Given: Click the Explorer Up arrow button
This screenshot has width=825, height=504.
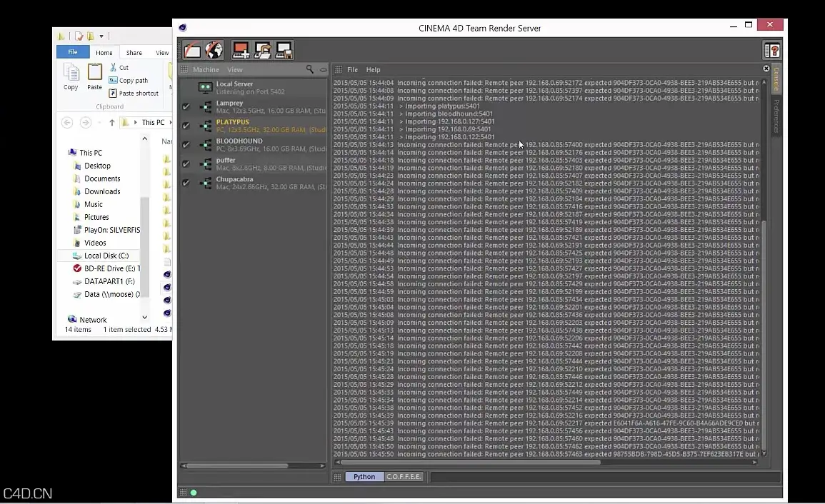Looking at the screenshot, I should (111, 123).
